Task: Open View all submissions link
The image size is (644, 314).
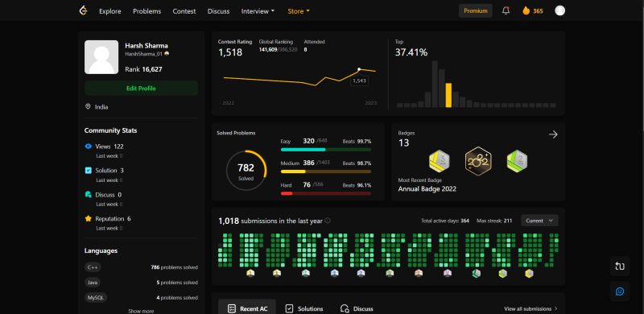Action: (x=530, y=308)
